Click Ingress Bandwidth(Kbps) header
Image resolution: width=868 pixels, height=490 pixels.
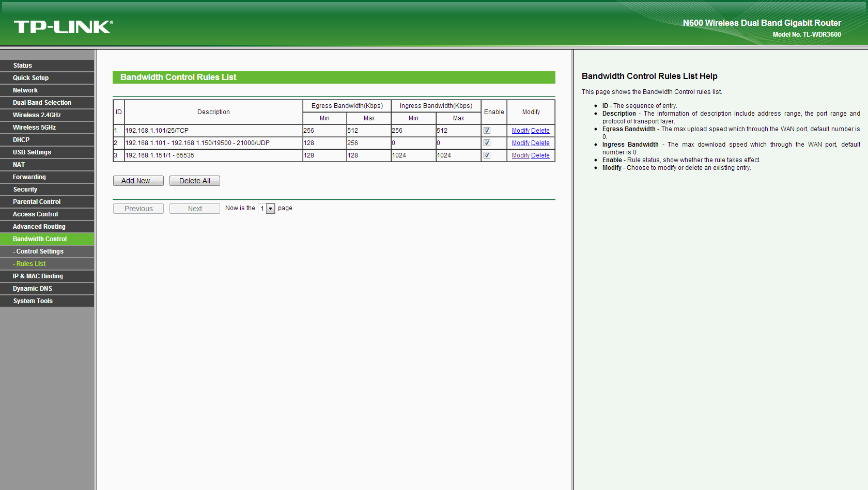(x=436, y=106)
